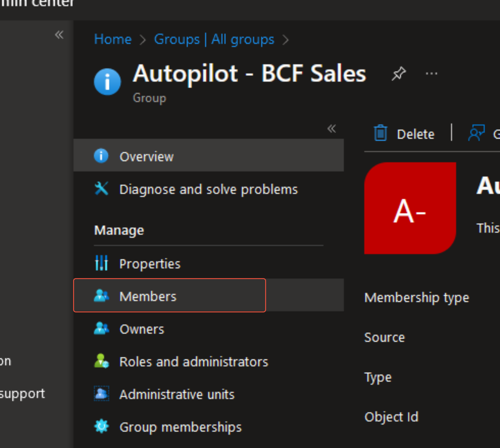Collapse the left main navigation pane

[59, 35]
